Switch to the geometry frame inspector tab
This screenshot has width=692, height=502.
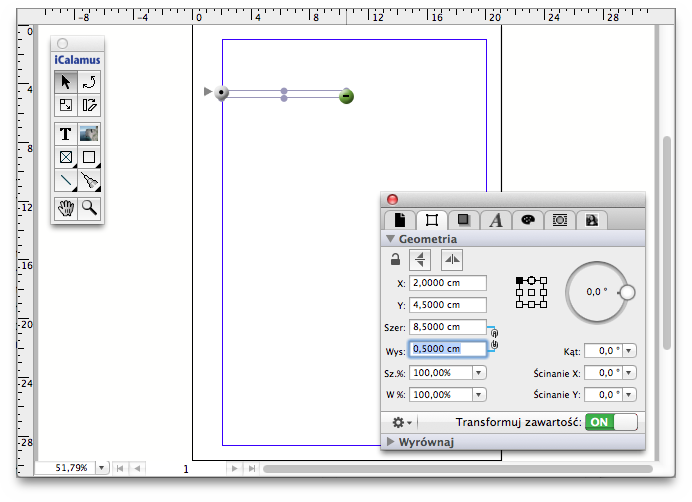click(x=432, y=220)
